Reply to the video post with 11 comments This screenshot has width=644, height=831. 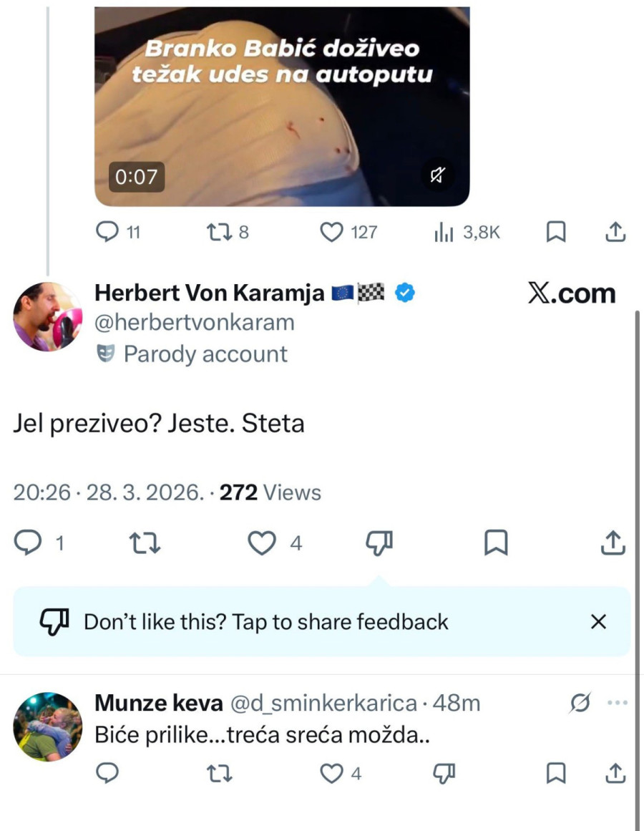pyautogui.click(x=107, y=232)
